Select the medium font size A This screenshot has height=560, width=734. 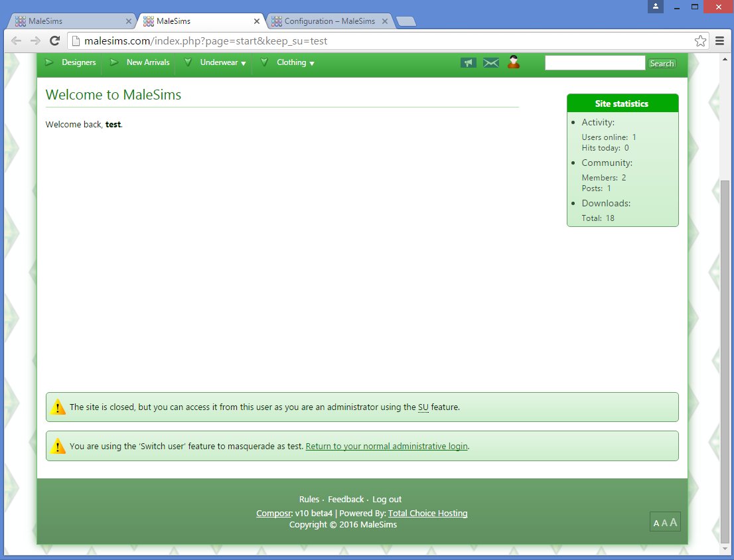point(664,523)
